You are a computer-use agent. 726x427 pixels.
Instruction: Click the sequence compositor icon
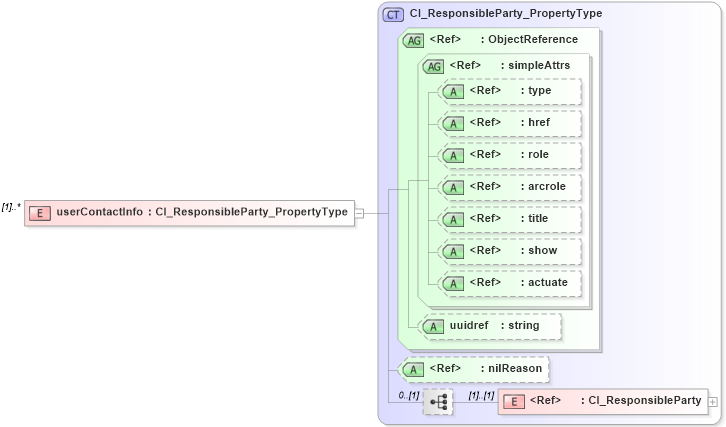tap(438, 402)
